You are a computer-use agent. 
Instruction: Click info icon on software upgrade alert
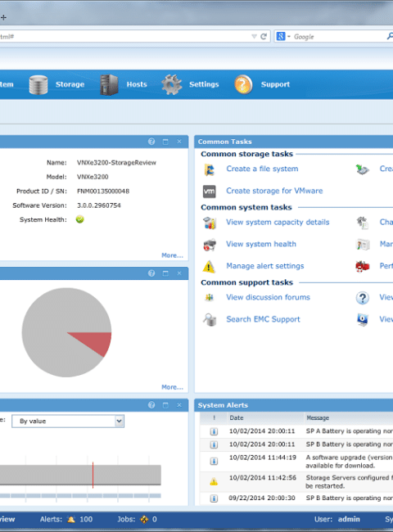214,462
